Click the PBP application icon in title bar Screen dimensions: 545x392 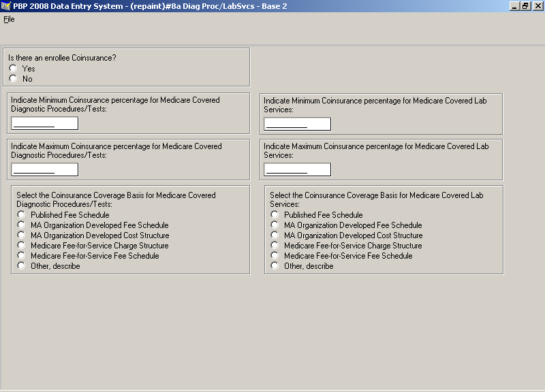tap(5, 6)
